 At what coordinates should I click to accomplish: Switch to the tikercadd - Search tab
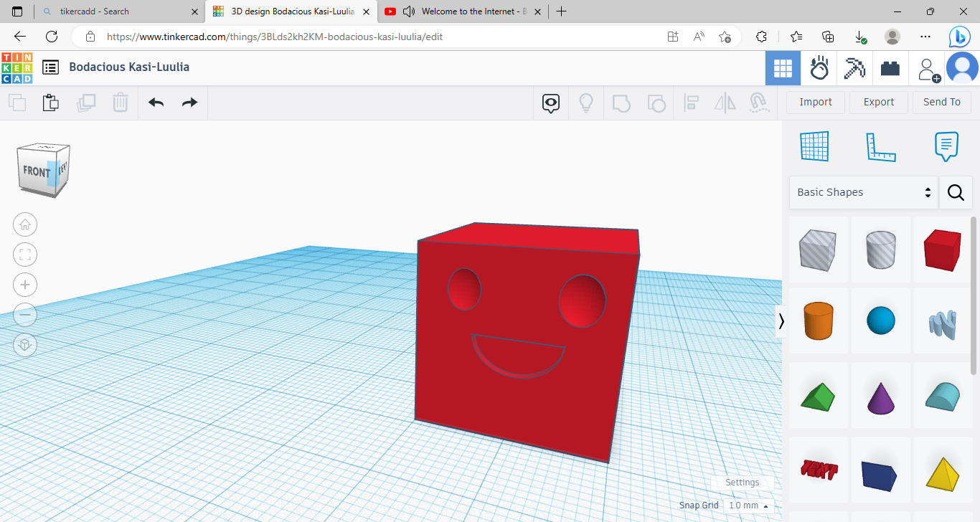(119, 11)
